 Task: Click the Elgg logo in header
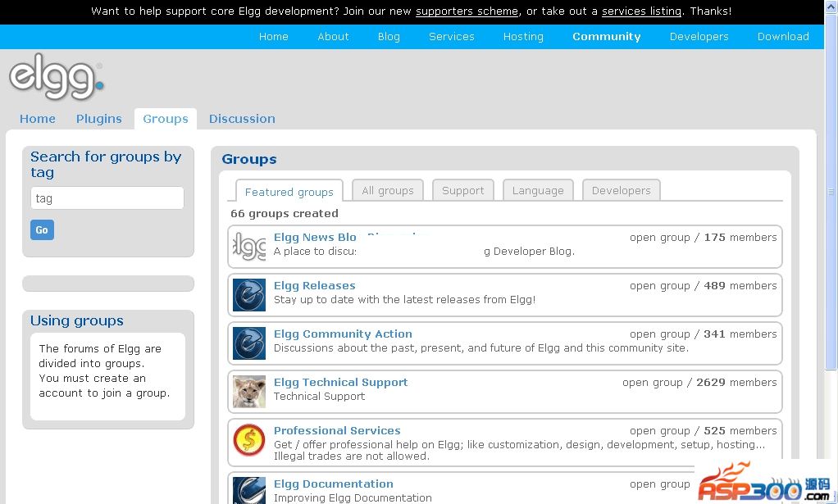coord(56,77)
